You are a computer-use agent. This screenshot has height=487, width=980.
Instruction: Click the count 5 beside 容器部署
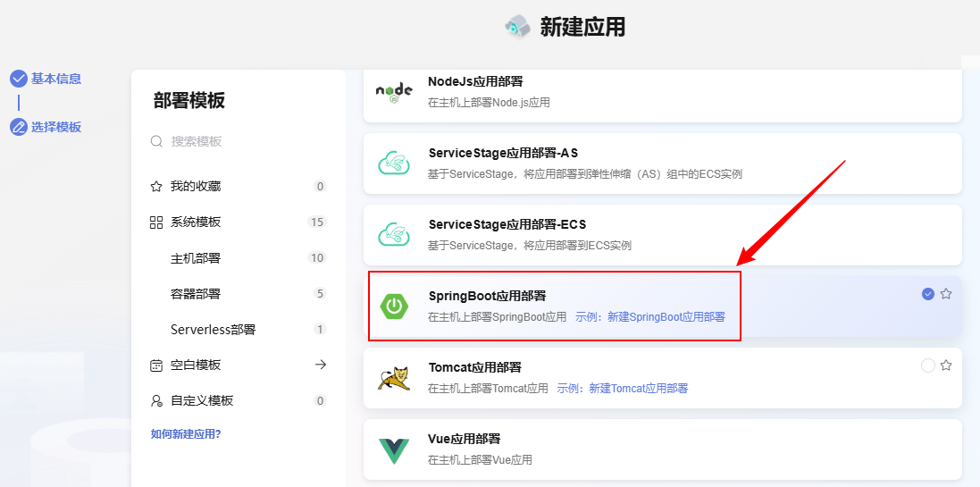(321, 293)
